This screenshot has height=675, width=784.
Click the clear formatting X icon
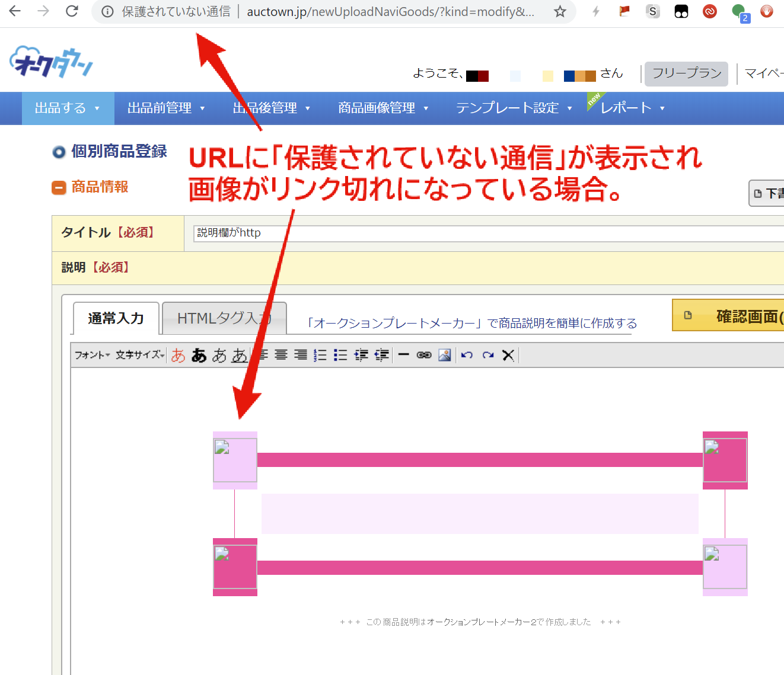508,355
